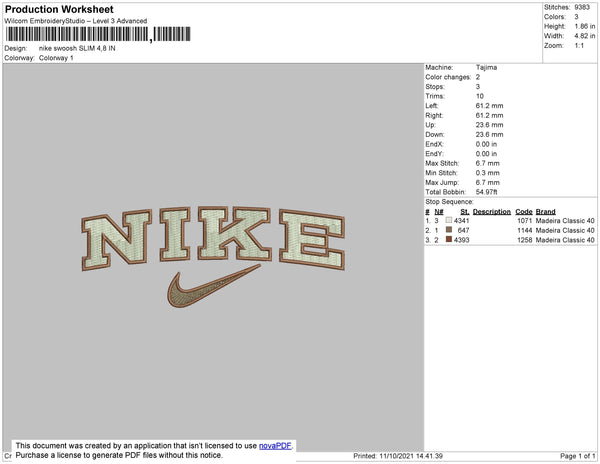Image resolution: width=600 pixels, height=464 pixels.
Task: Click the Colorway 1 value
Action: (x=56, y=58)
